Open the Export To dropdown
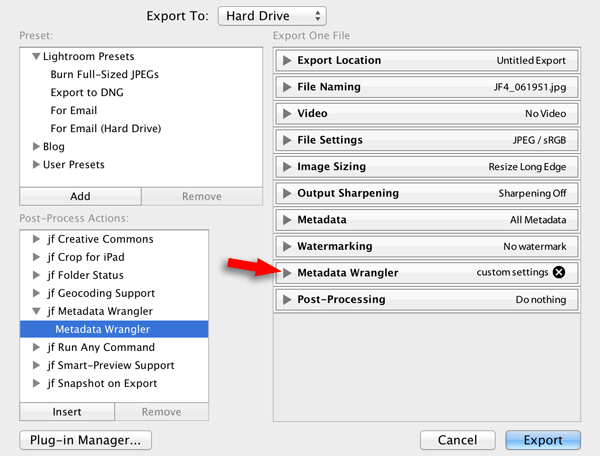 point(272,16)
